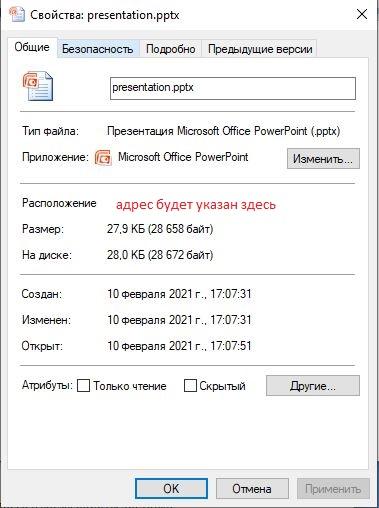
Task: Enable the Скрытый attribute checkbox
Action: [x=190, y=386]
